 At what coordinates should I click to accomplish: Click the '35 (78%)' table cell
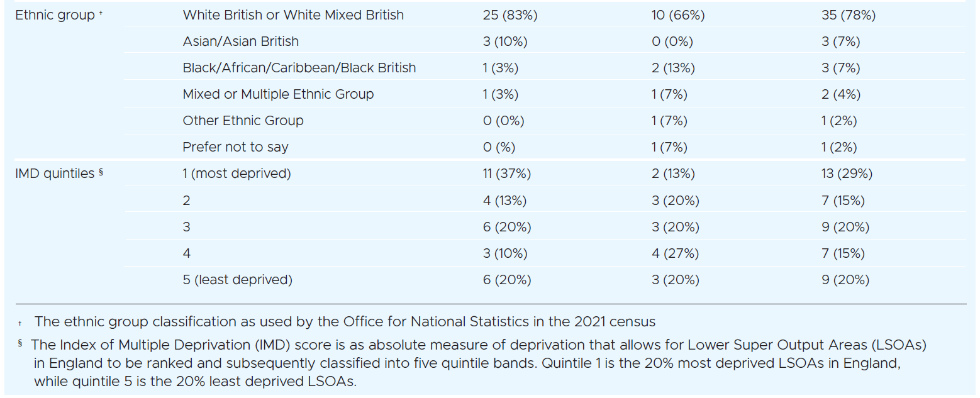point(848,15)
